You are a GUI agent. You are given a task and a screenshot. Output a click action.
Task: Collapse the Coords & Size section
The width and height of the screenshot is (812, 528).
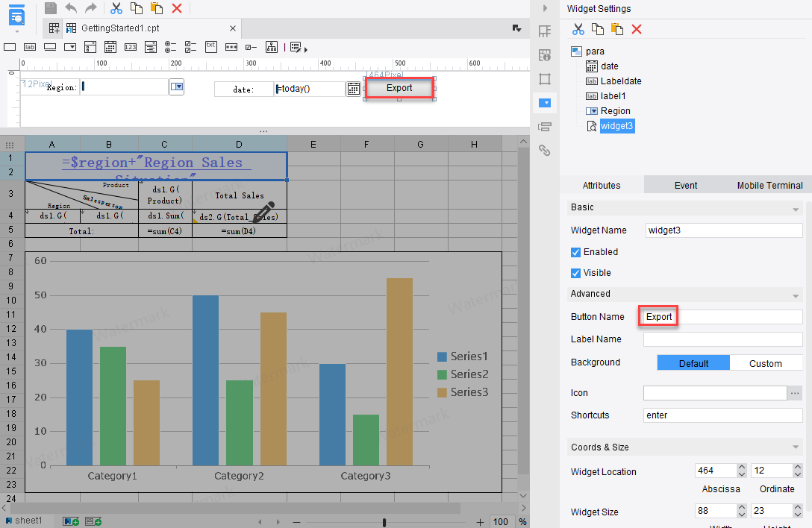click(796, 447)
